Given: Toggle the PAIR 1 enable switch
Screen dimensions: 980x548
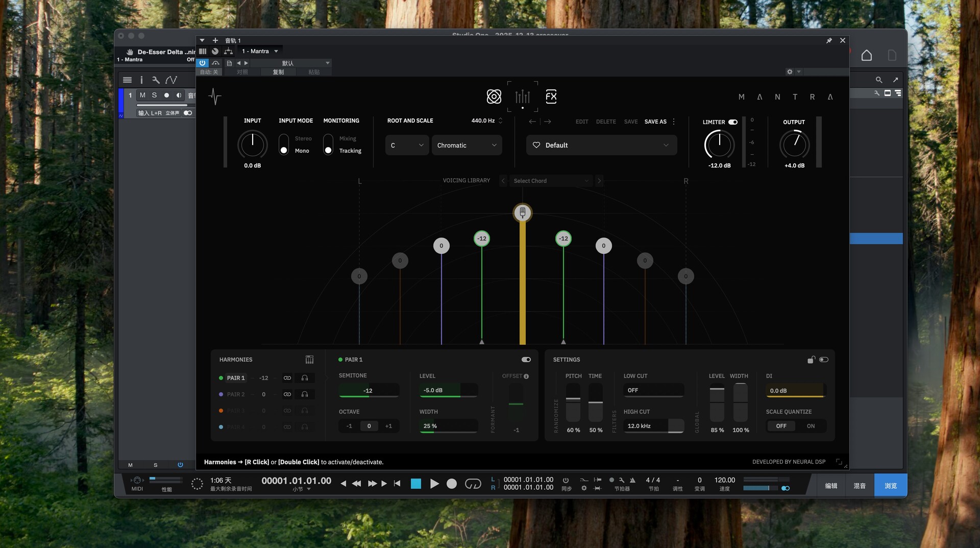Looking at the screenshot, I should click(526, 360).
